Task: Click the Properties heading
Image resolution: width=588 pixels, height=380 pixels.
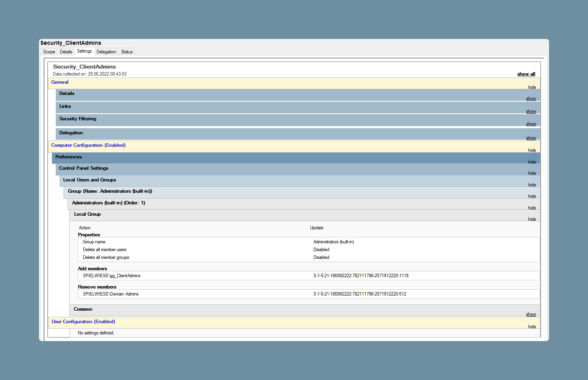Action: click(x=89, y=235)
